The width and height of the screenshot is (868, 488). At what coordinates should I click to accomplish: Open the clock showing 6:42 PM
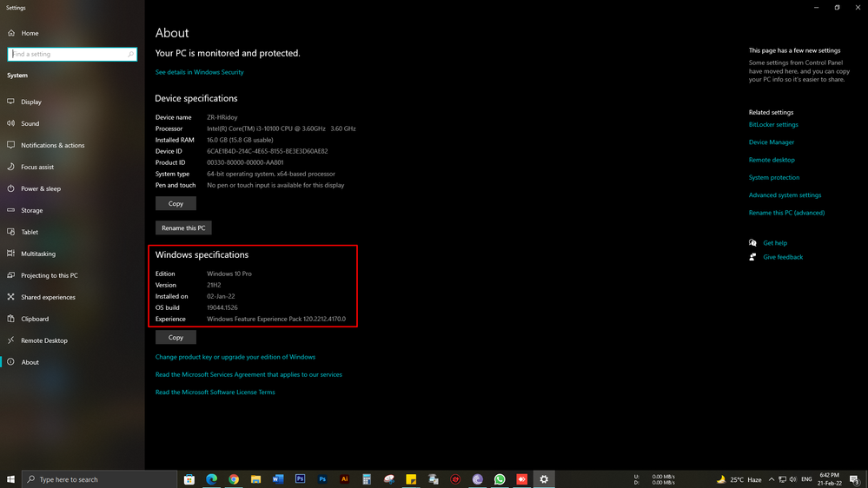829,479
